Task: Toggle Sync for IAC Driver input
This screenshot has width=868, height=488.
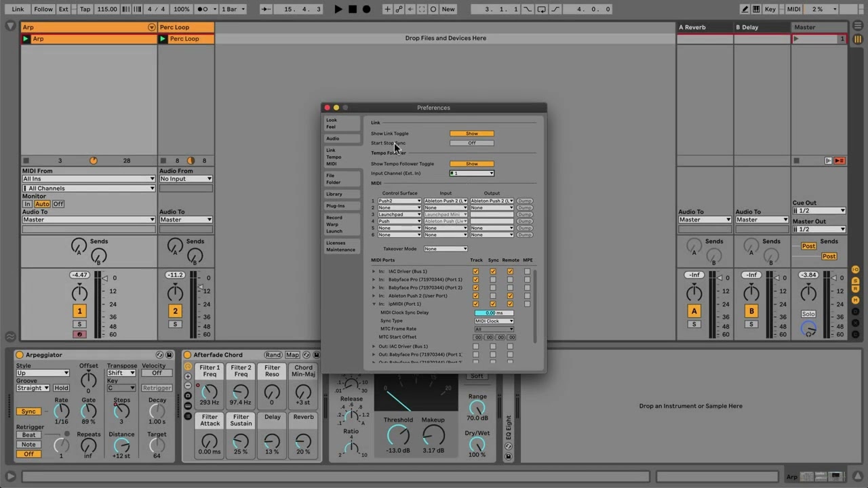Action: pos(493,271)
